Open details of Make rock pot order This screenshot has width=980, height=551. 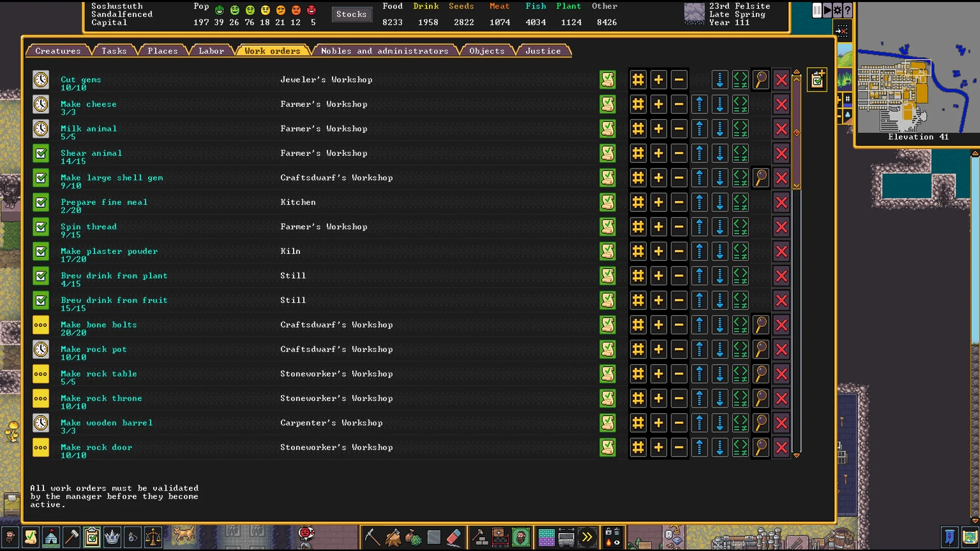760,349
